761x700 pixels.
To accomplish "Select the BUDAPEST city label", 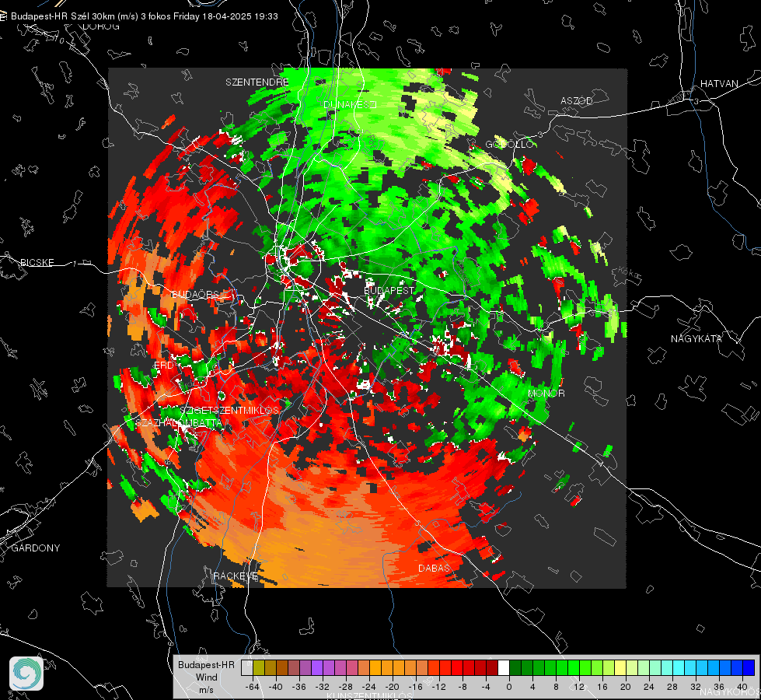I will [x=389, y=290].
